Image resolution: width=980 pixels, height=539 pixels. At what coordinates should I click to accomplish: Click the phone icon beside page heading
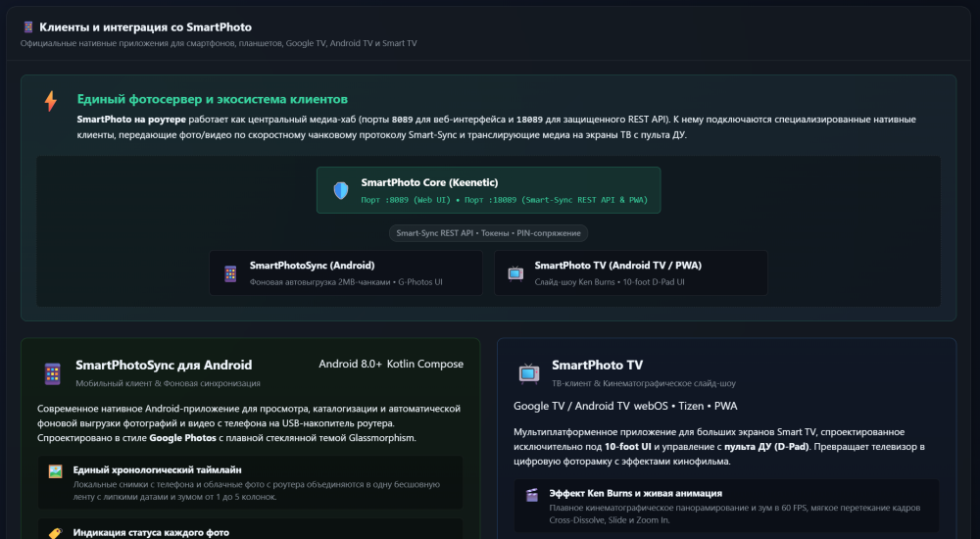(x=27, y=26)
